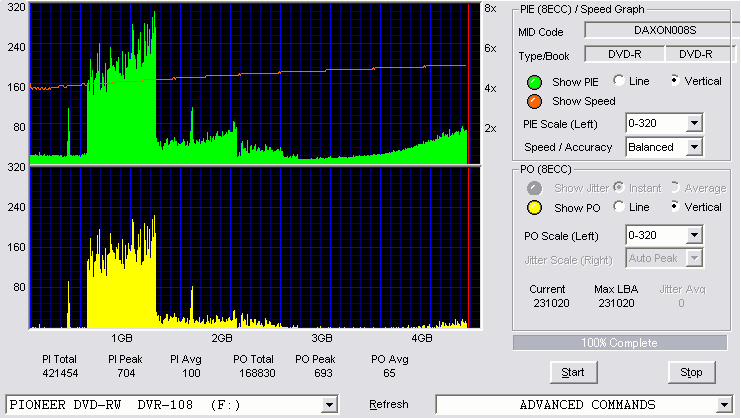Click the Start button
The image size is (741, 418).
573,373
